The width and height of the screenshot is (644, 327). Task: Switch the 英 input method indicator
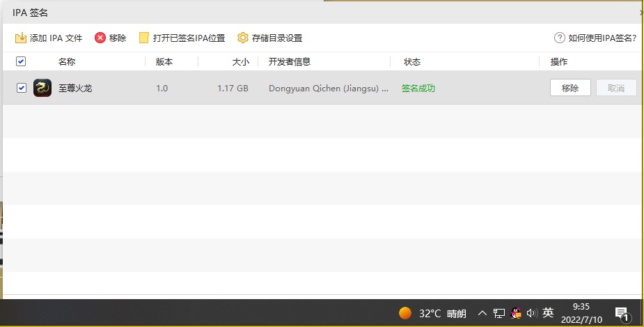[x=548, y=313]
